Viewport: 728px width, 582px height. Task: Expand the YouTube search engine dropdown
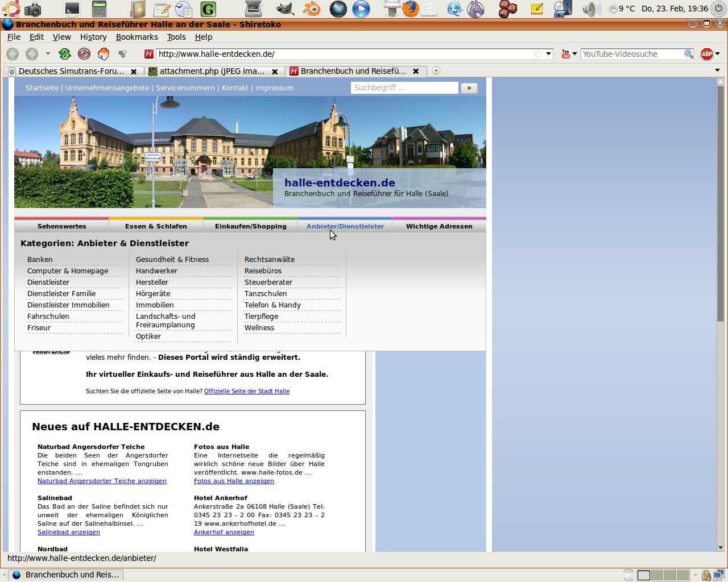[574, 54]
